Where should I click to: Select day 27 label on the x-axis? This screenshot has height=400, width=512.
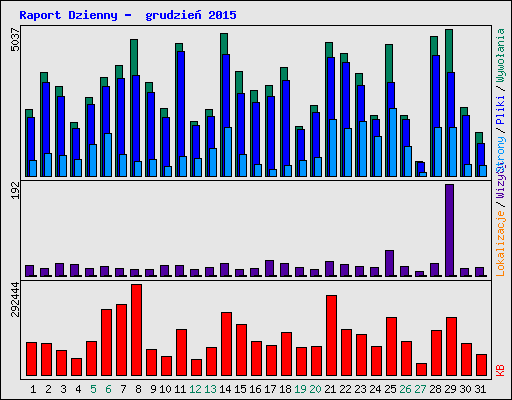point(420,389)
